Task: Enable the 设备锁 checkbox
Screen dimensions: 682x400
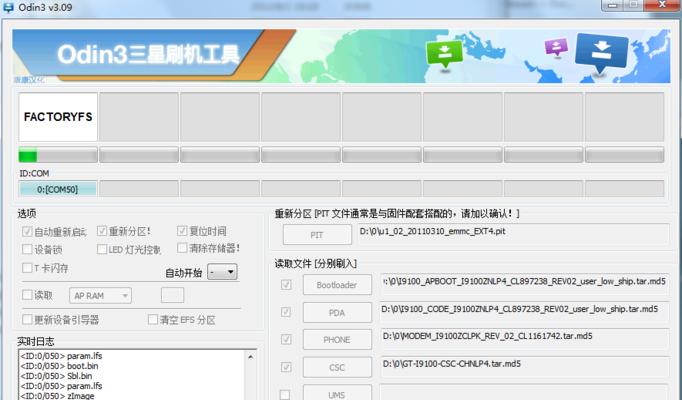Action: 27,249
